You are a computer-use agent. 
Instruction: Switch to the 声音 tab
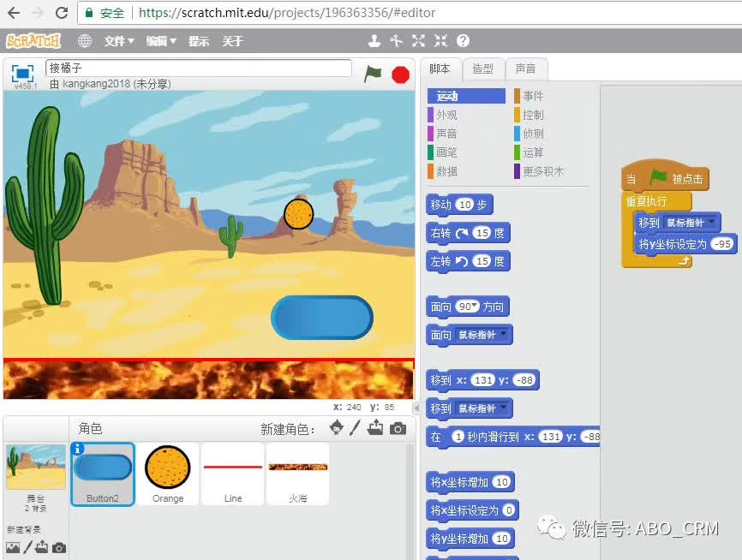pyautogui.click(x=525, y=69)
